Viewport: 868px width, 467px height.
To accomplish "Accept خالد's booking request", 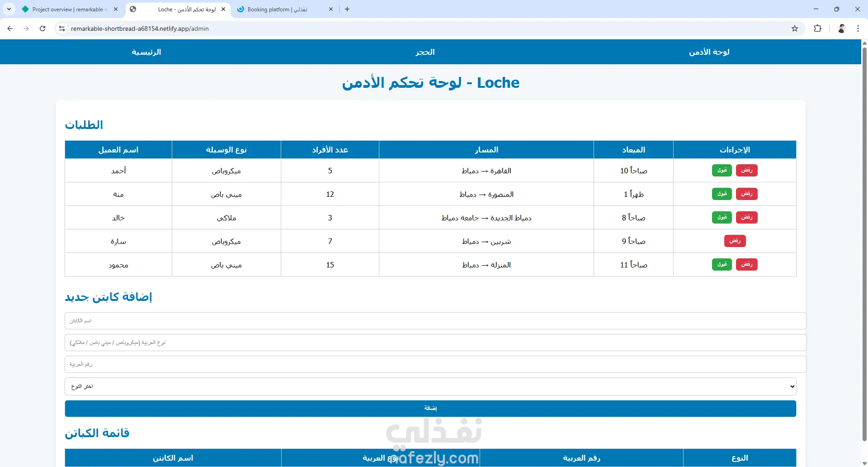I will [x=722, y=218].
